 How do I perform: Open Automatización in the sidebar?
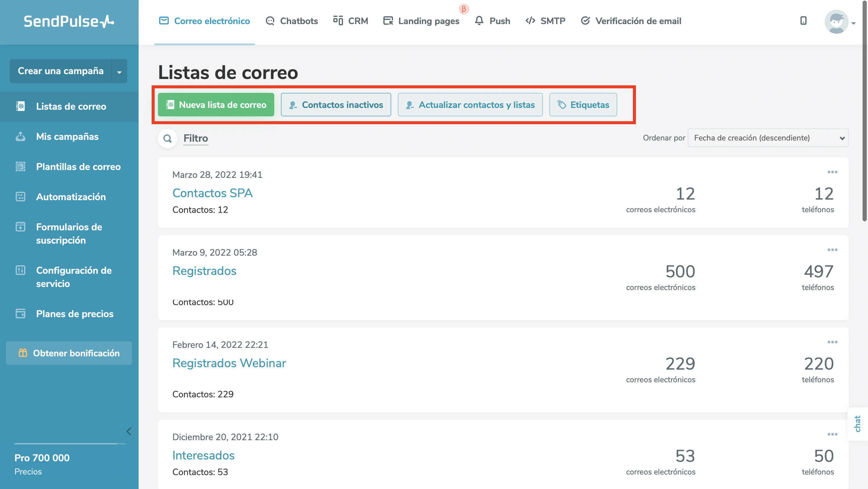(69, 197)
